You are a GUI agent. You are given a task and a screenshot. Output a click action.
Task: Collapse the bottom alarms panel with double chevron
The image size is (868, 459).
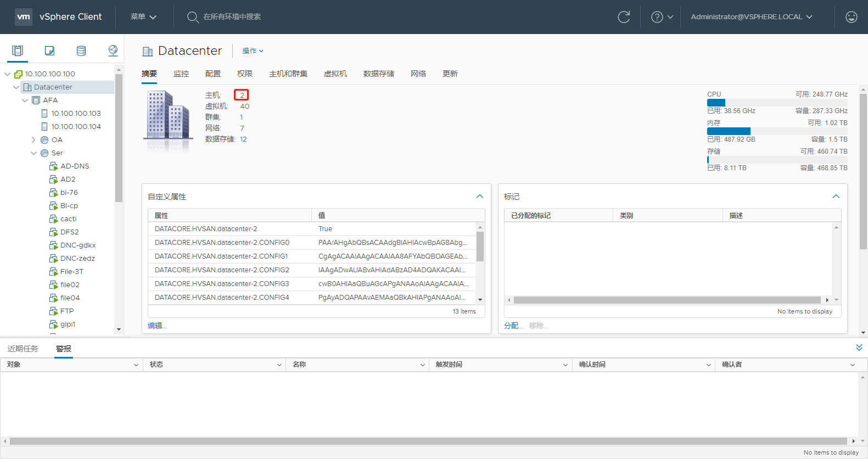click(859, 348)
